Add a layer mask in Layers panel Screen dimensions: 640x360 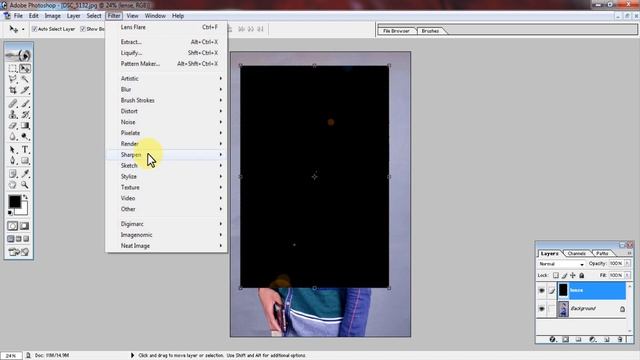[x=565, y=339]
